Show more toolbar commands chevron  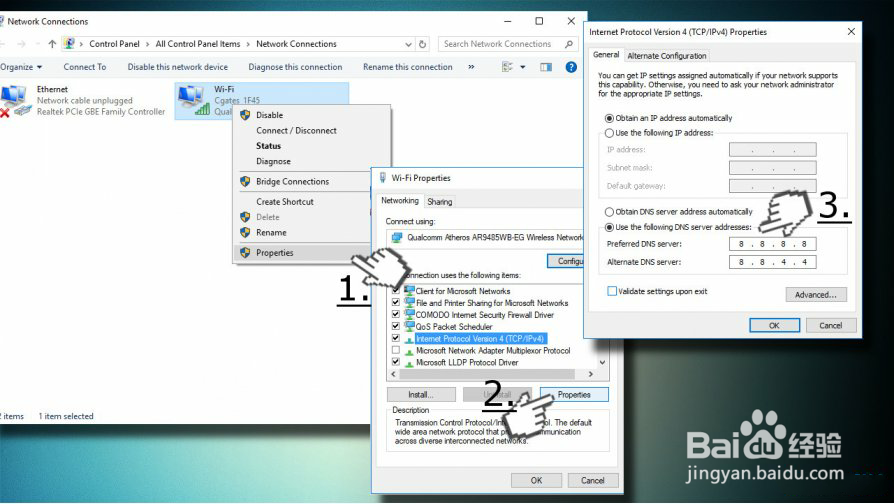click(471, 67)
